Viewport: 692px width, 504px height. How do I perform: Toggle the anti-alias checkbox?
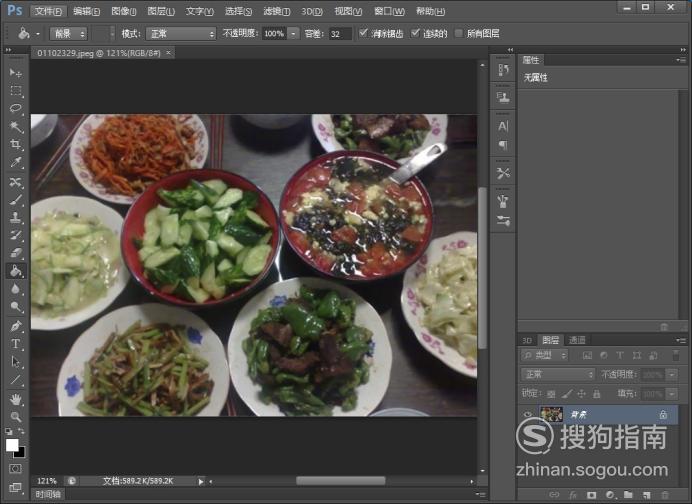[363, 33]
